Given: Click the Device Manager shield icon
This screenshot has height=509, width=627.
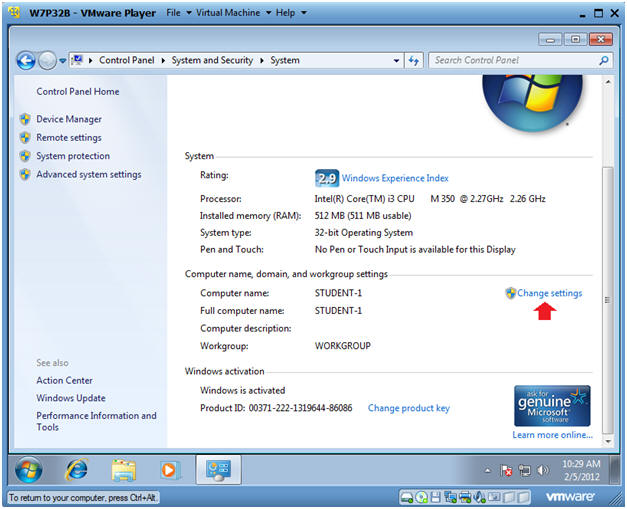Looking at the screenshot, I should pos(25,119).
